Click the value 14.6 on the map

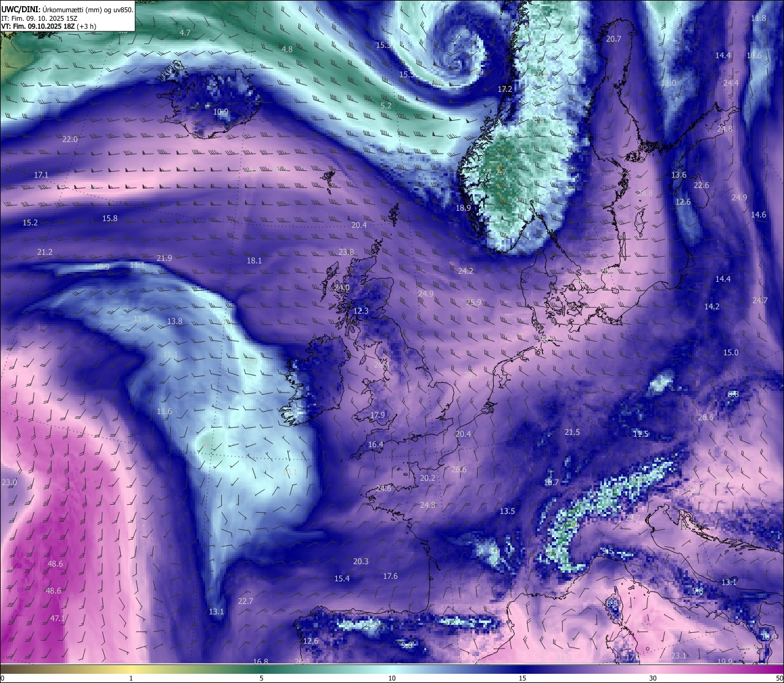(758, 214)
